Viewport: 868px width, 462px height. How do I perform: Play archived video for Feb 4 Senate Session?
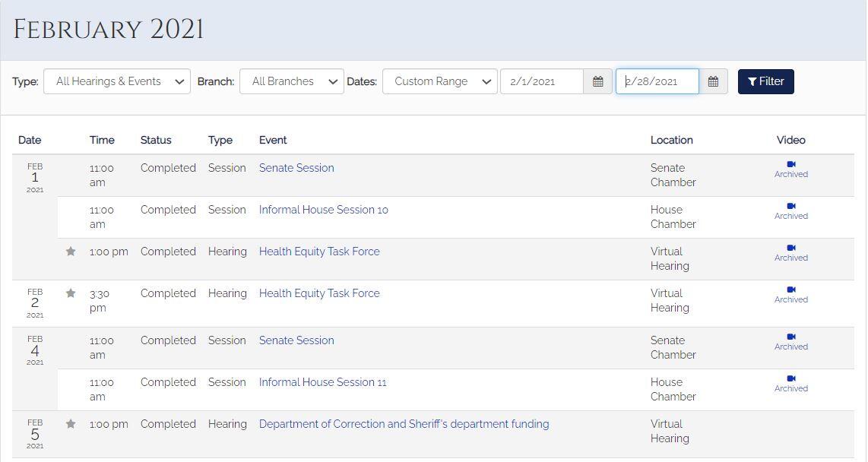coord(790,341)
